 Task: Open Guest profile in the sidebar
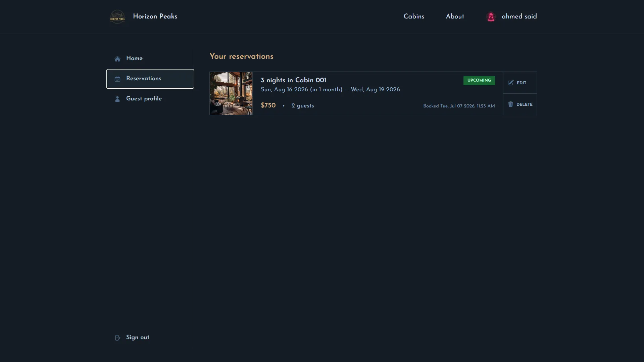click(x=150, y=99)
